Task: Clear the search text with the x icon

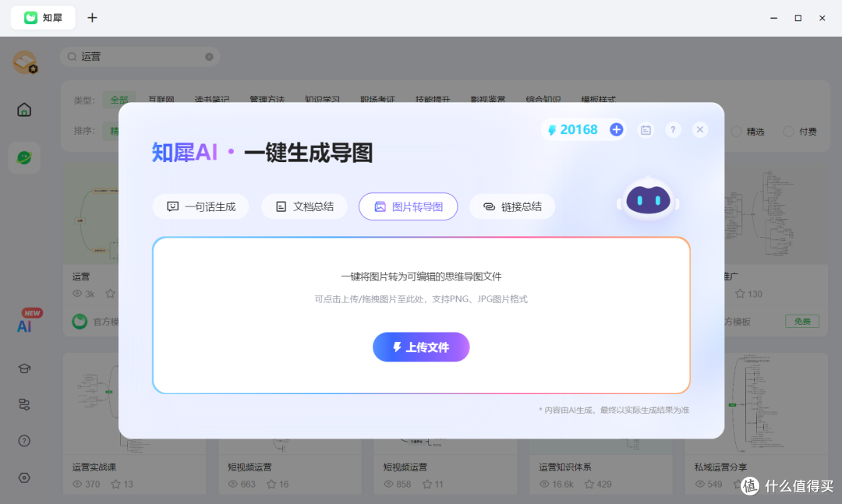Action: [209, 57]
